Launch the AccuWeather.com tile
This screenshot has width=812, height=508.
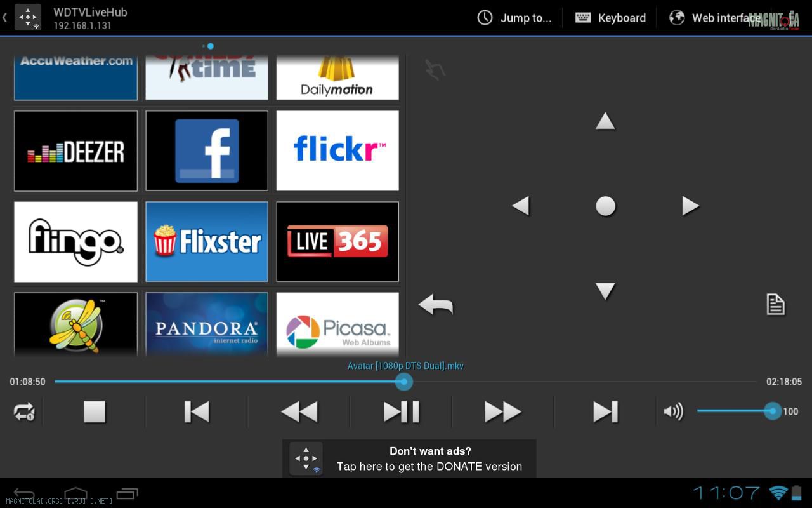coord(75,77)
